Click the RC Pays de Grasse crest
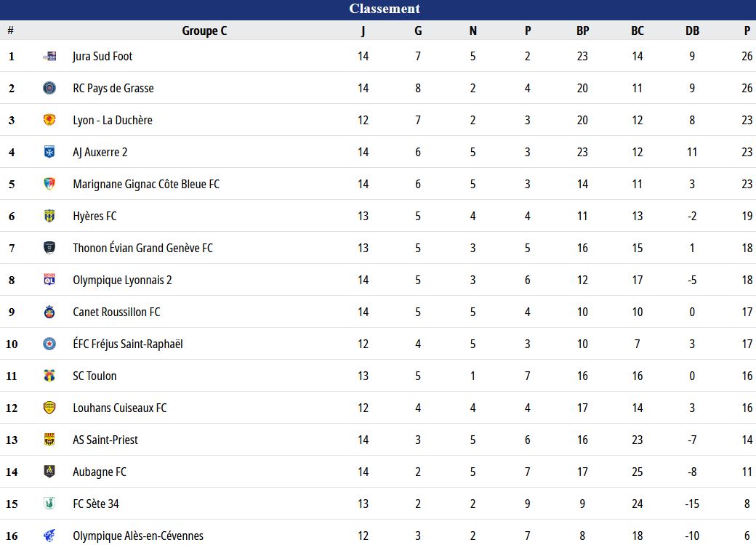Viewport: 756px width, 545px height. pos(49,88)
